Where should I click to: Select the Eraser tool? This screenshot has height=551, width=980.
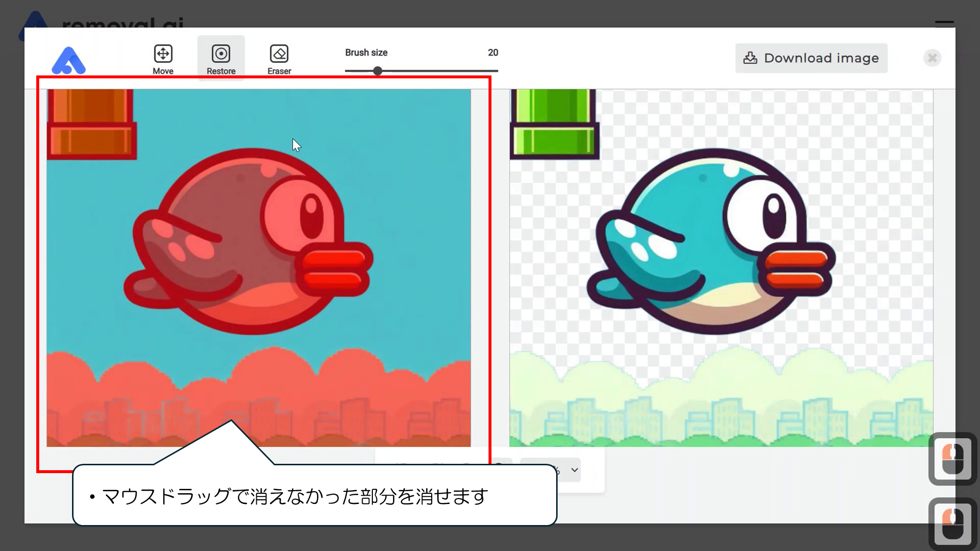click(279, 59)
